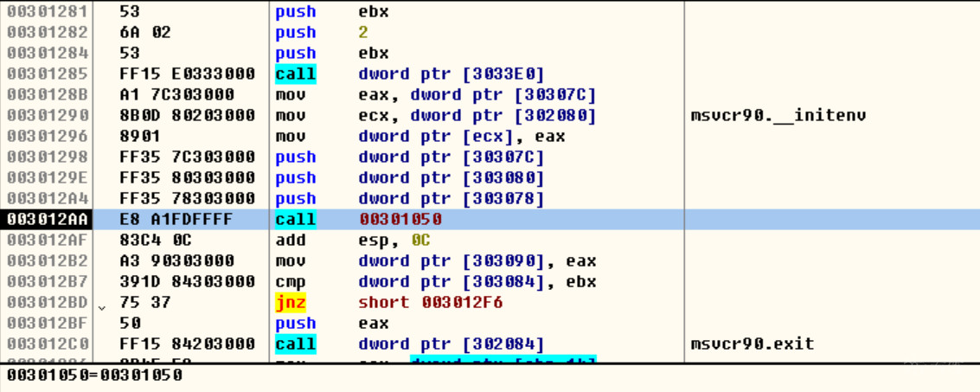Select address 00301298
This screenshot has width=980, height=392.
coord(48,157)
